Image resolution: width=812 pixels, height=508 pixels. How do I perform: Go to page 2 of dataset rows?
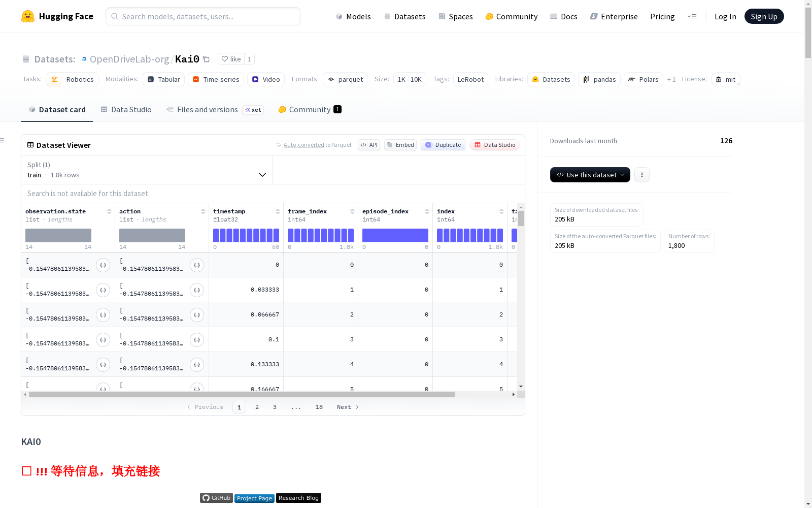tap(257, 407)
